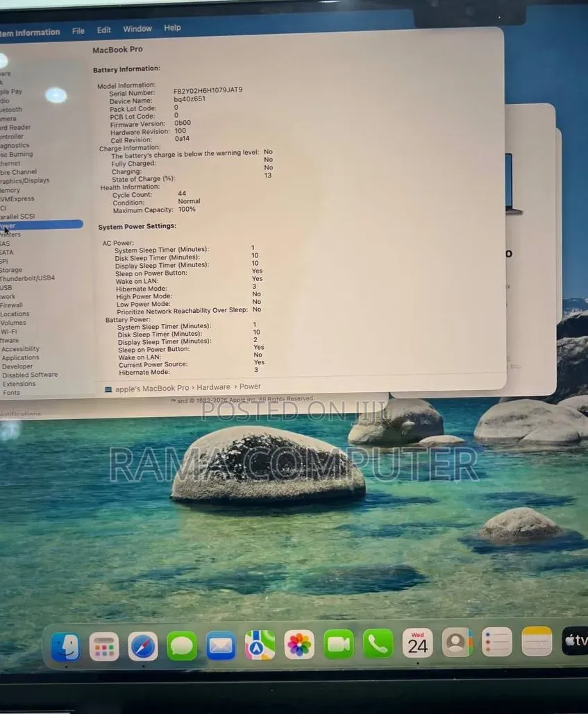The height and width of the screenshot is (714, 588).
Task: Select Disabled Software in the sidebar
Action: (x=30, y=375)
